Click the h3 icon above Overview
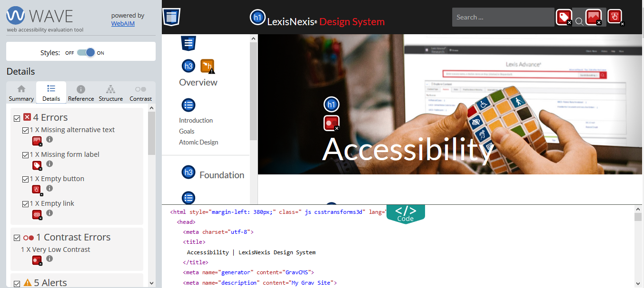Viewport: 644px width, 288px height. coord(188,66)
